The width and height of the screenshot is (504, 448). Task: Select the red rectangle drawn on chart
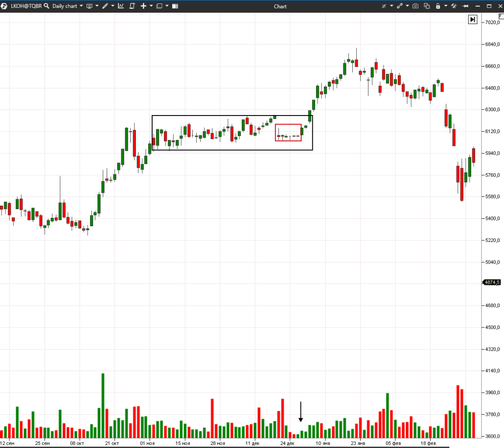click(288, 125)
